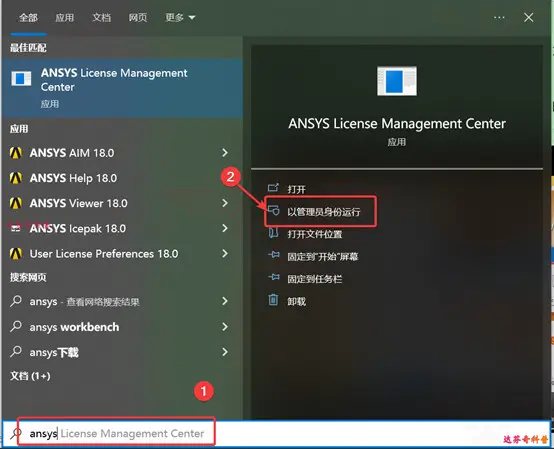
Task: Select 'ansys - 查看网络搜索结果' web search
Action: [x=122, y=301]
